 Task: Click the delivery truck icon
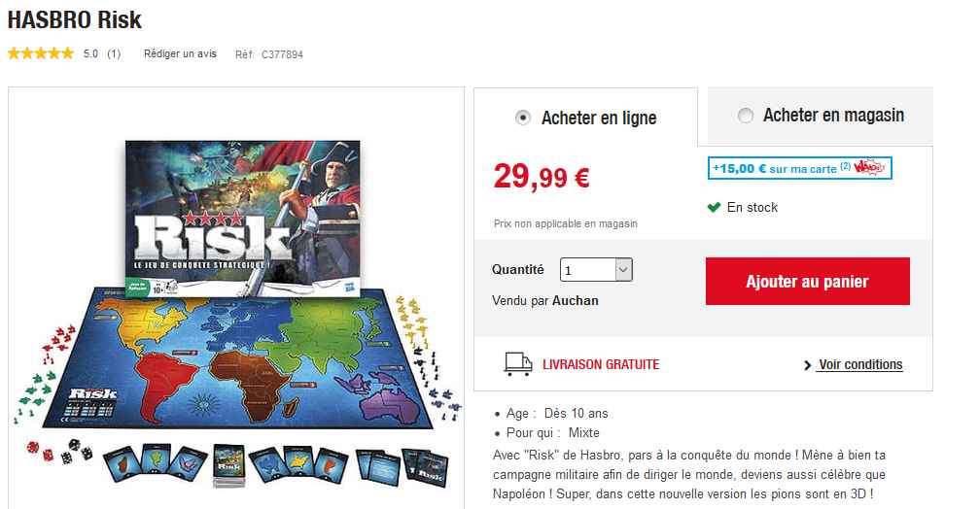pyautogui.click(x=517, y=364)
